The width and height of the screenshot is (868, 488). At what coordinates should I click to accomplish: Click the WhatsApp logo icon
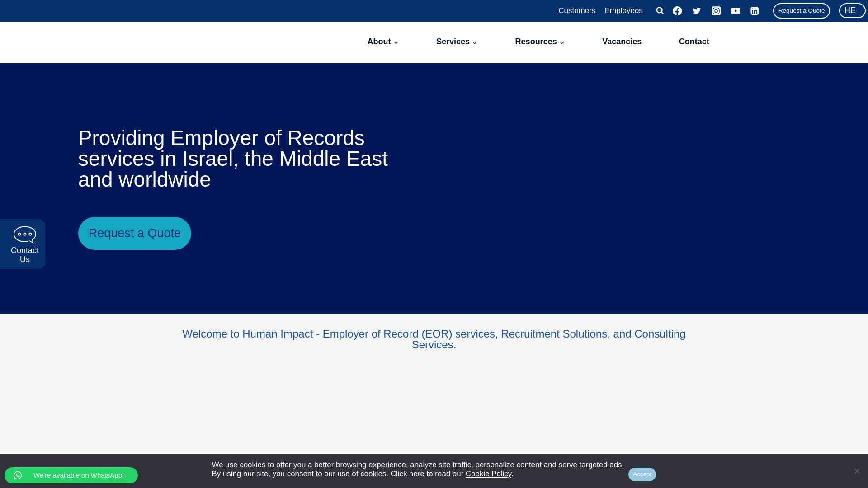pyautogui.click(x=18, y=475)
